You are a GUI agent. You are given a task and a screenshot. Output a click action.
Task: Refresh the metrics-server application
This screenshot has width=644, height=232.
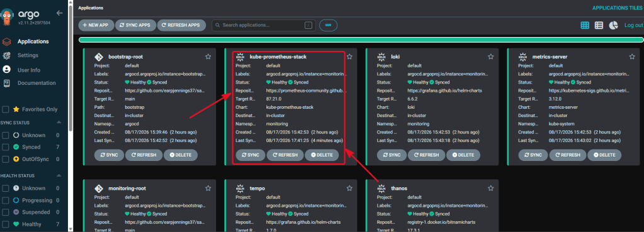click(568, 155)
